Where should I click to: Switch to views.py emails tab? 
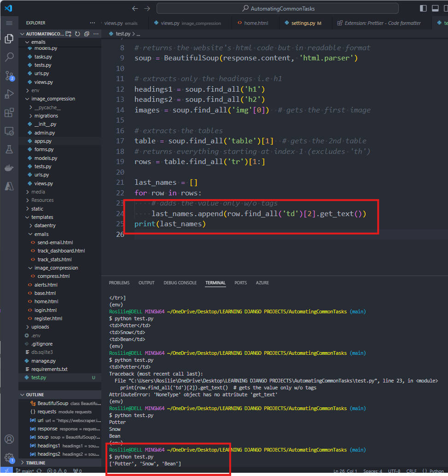[125, 23]
